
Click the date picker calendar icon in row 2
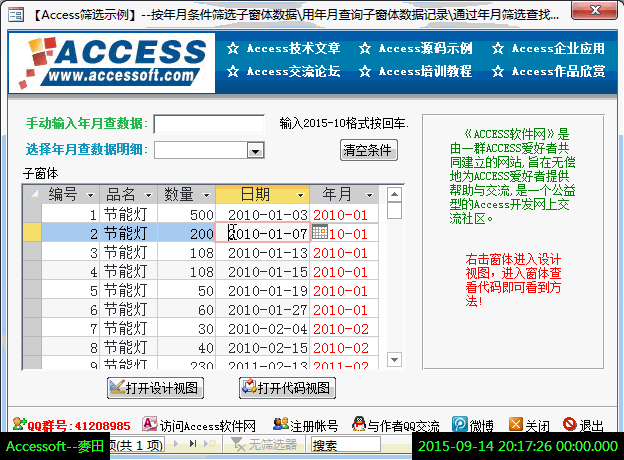pyautogui.click(x=320, y=232)
